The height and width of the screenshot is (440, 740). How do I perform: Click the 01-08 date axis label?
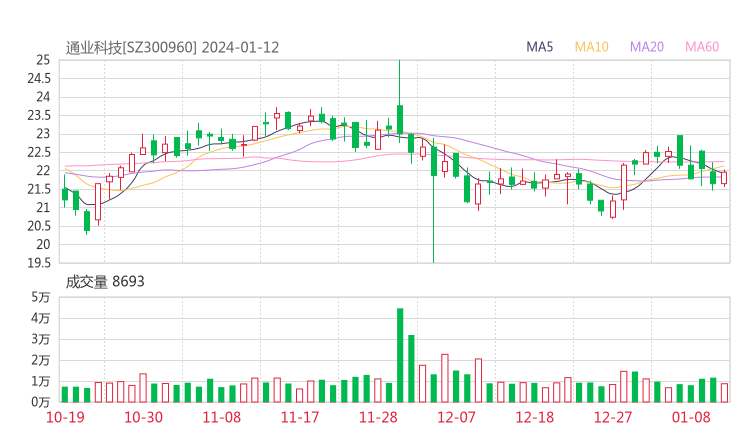coord(691,417)
